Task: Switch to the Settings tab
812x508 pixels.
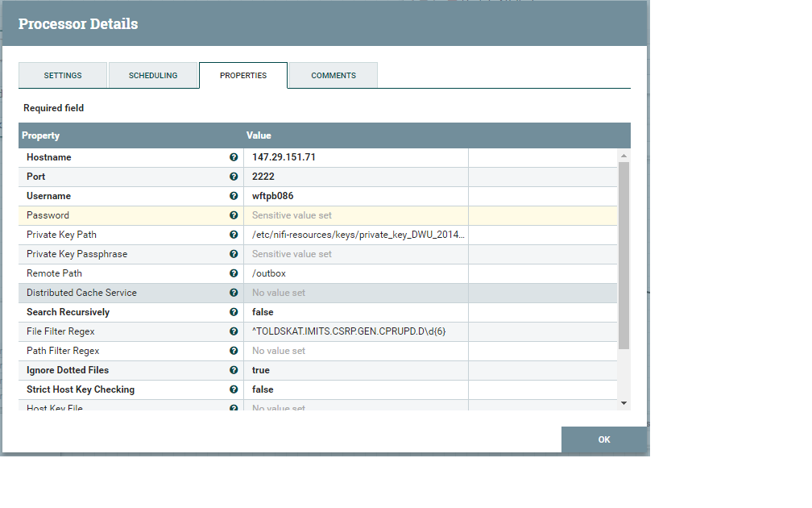Action: tap(63, 76)
